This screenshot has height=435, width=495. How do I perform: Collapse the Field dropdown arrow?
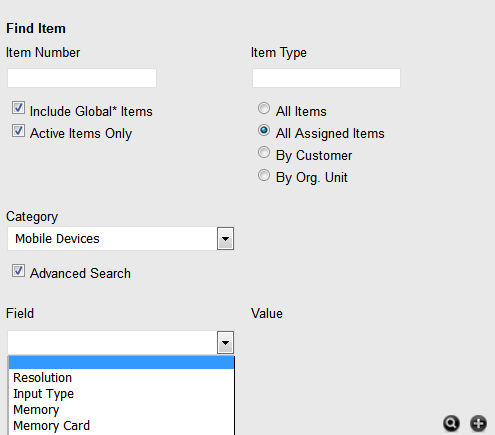pos(225,342)
